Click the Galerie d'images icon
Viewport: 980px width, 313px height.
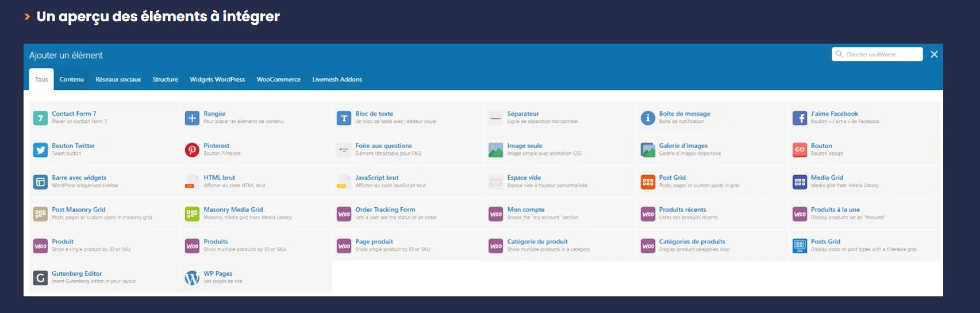point(648,150)
